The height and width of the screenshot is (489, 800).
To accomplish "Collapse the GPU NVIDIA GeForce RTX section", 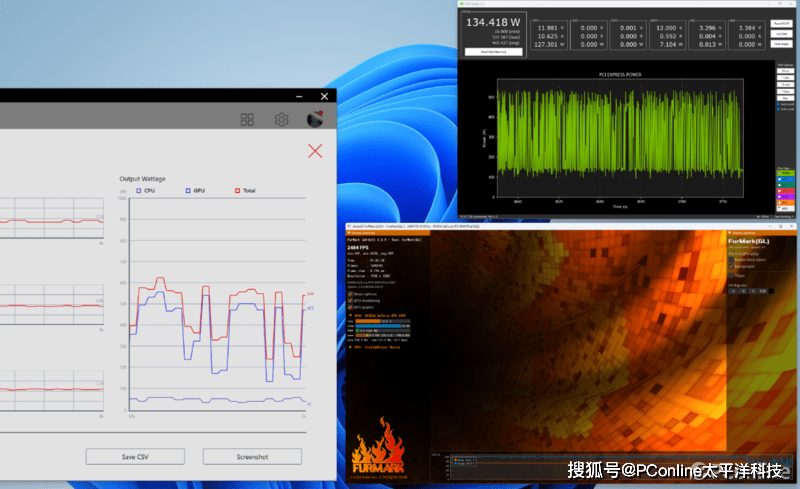I will (351, 314).
